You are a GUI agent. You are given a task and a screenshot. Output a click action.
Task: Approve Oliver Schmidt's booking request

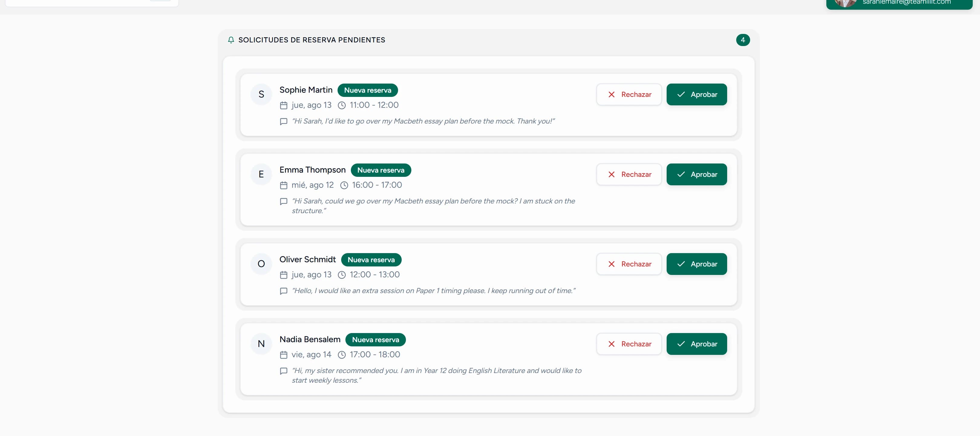697,264
